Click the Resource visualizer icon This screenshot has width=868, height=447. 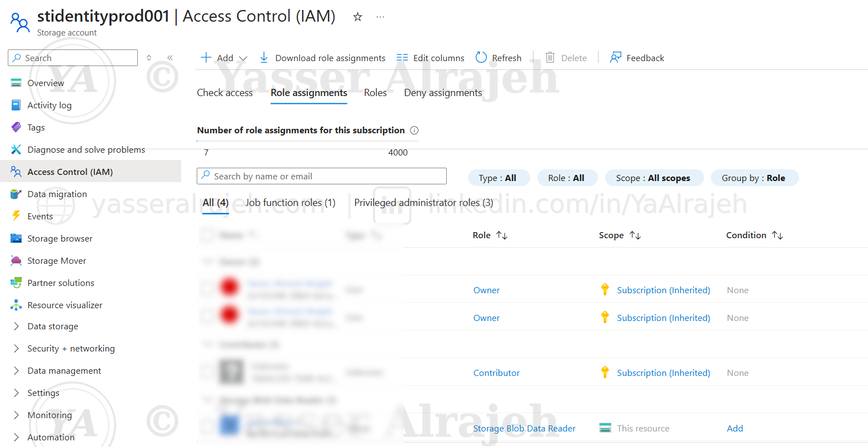pyautogui.click(x=16, y=305)
